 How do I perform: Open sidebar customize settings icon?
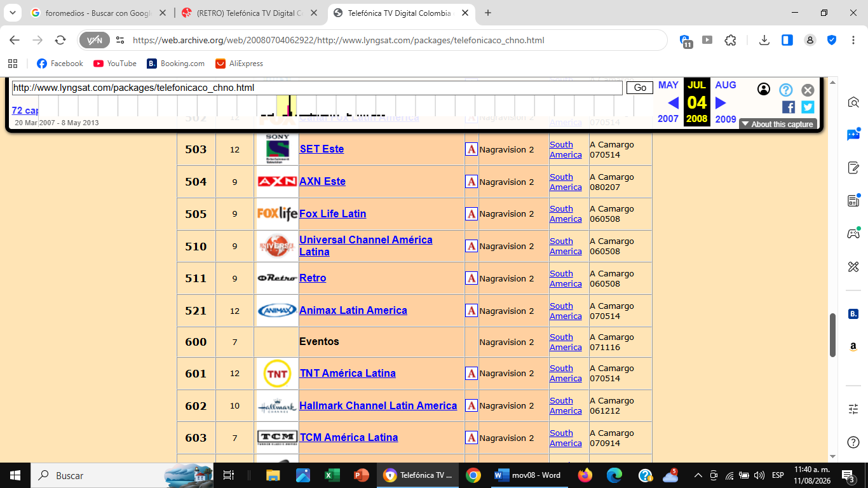click(x=853, y=409)
